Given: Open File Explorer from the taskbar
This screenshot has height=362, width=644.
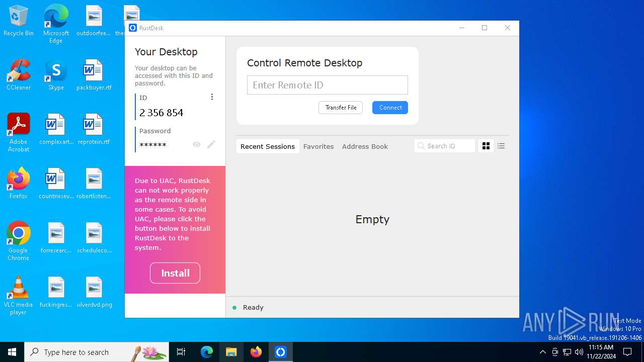Looking at the screenshot, I should tap(231, 352).
